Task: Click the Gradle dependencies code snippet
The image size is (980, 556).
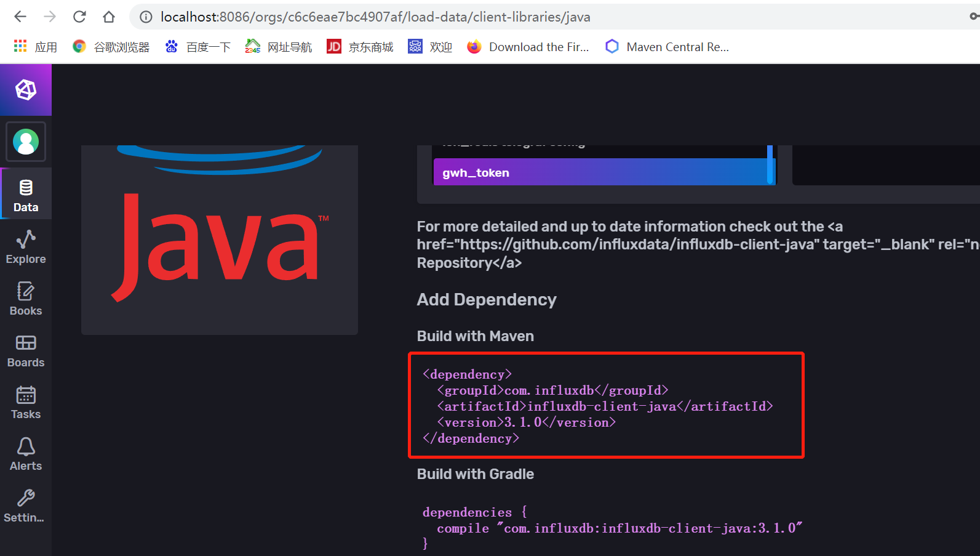Action: (x=612, y=528)
